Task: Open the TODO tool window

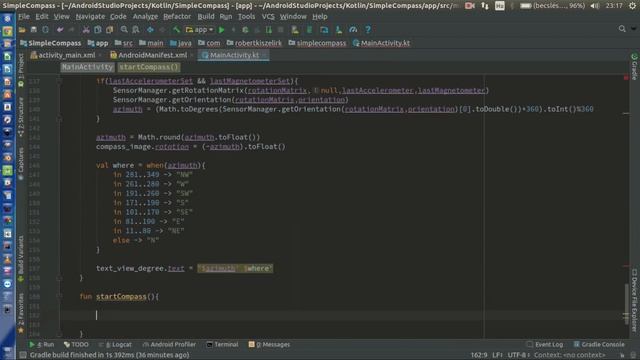Action: coord(76,344)
